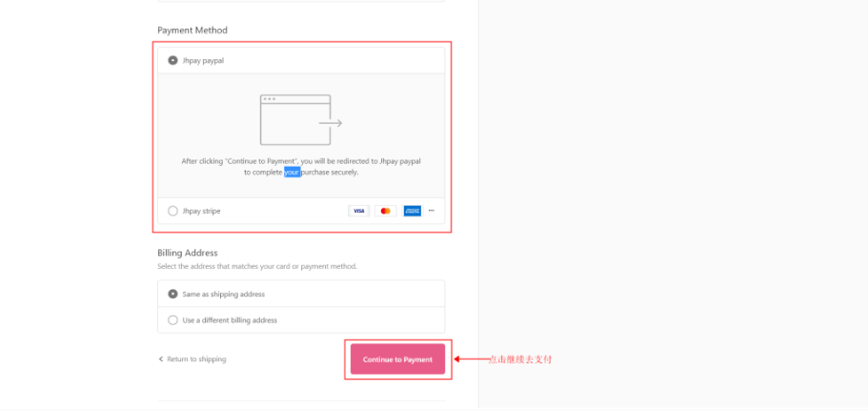Go back via Return to shipping link
Image resolution: width=868 pixels, height=411 pixels.
[196, 359]
